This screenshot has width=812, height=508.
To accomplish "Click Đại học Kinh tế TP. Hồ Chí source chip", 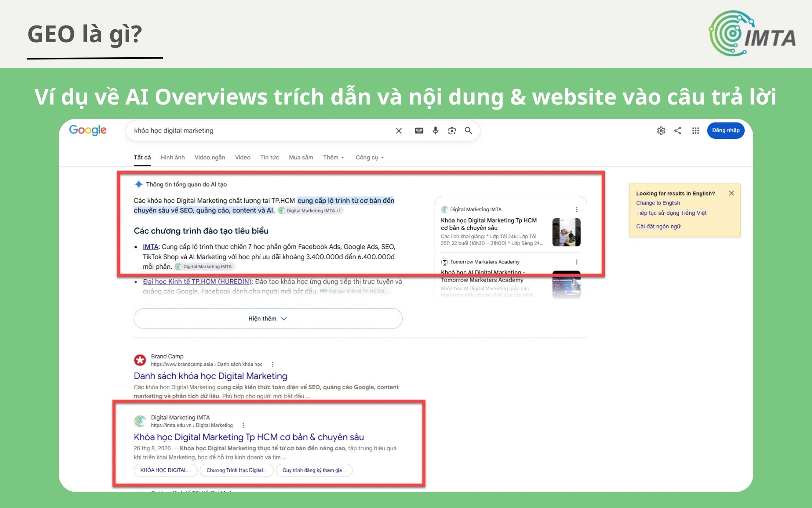I will coord(355,291).
